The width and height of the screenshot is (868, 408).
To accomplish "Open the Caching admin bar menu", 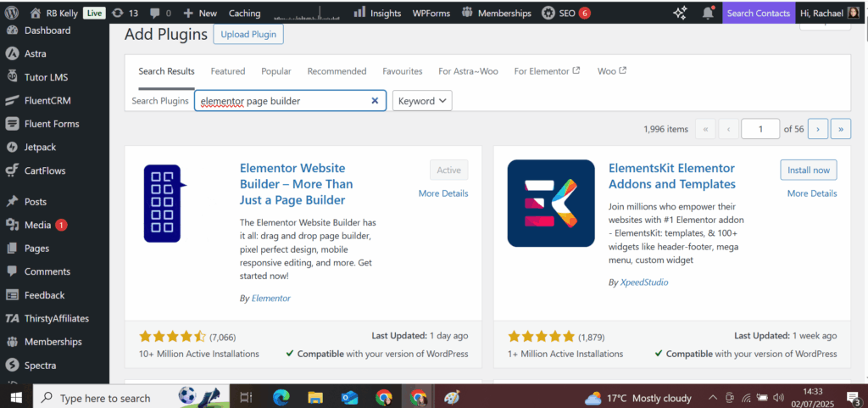I will coord(245,13).
